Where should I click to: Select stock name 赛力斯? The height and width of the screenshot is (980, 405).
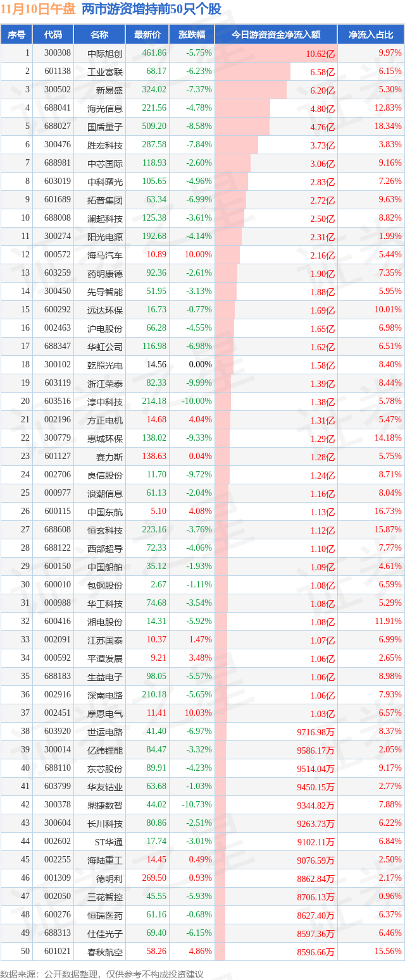tap(110, 457)
